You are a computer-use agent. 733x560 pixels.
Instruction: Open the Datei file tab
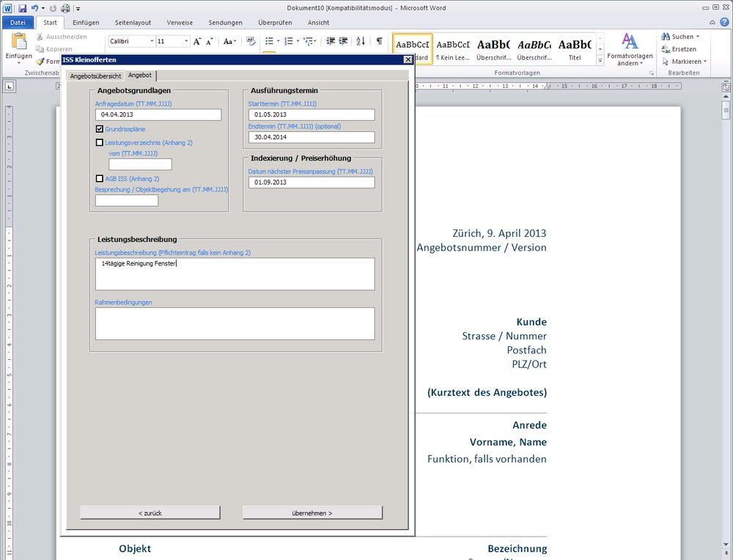pyautogui.click(x=18, y=23)
